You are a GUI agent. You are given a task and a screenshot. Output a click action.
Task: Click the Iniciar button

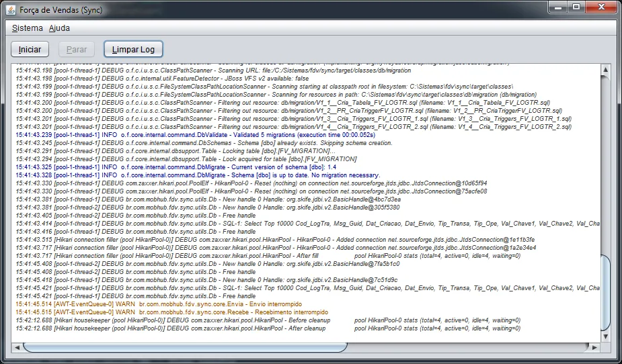pyautogui.click(x=30, y=50)
